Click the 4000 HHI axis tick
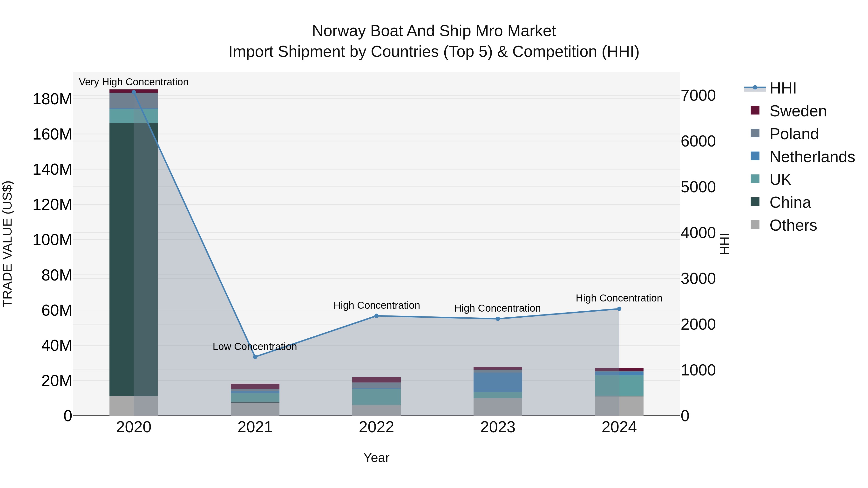Image resolution: width=868 pixels, height=488 pixels. point(698,233)
